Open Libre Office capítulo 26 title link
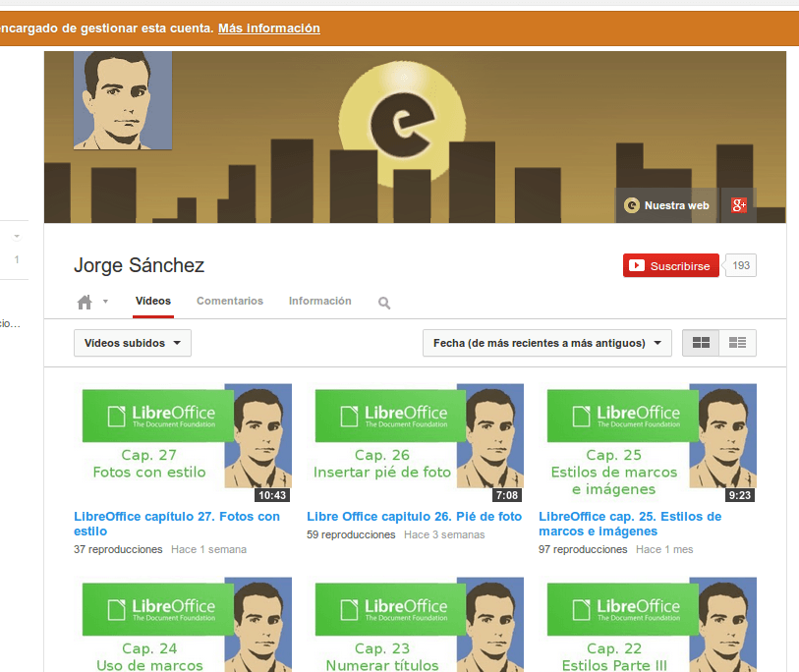The width and height of the screenshot is (799, 672). point(414,516)
